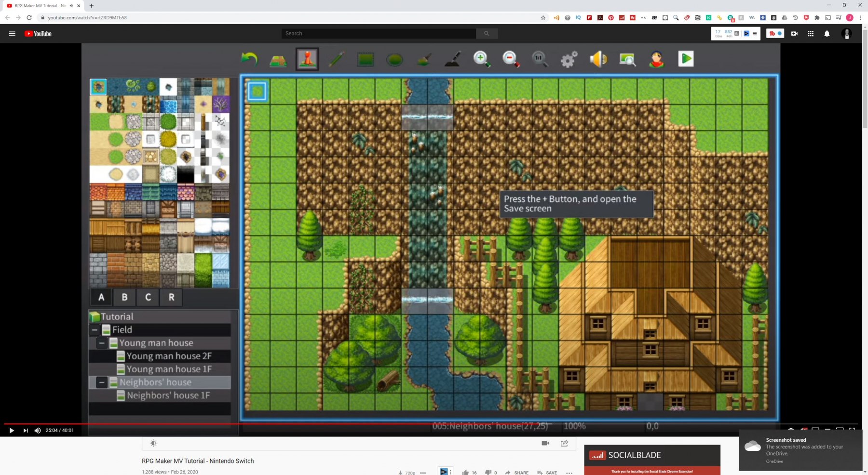Image resolution: width=868 pixels, height=475 pixels.
Task: Reset zoom with the 1:1 magnifier icon
Action: point(540,59)
